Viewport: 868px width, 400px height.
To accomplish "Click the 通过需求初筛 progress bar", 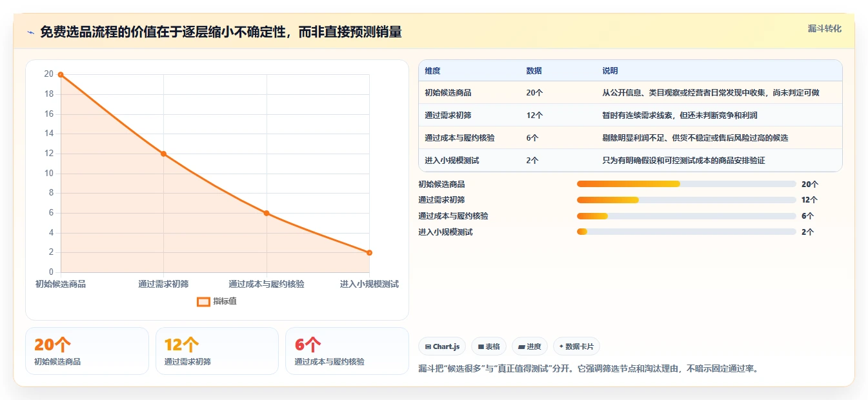I will point(686,200).
